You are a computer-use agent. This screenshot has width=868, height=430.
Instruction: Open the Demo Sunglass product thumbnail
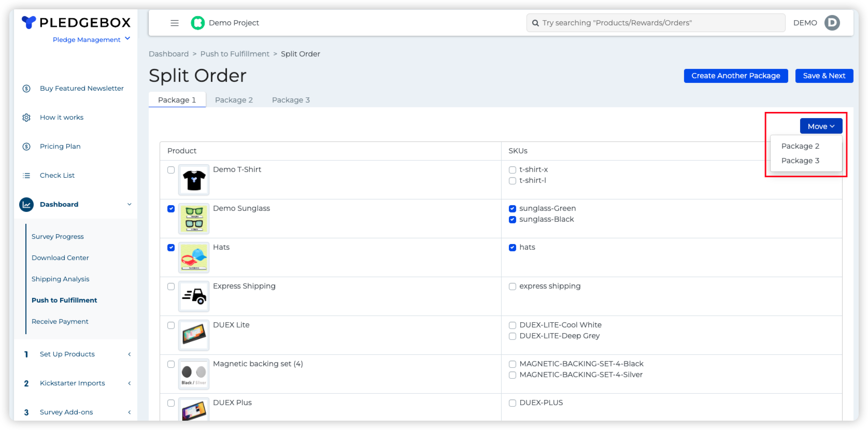pyautogui.click(x=194, y=219)
